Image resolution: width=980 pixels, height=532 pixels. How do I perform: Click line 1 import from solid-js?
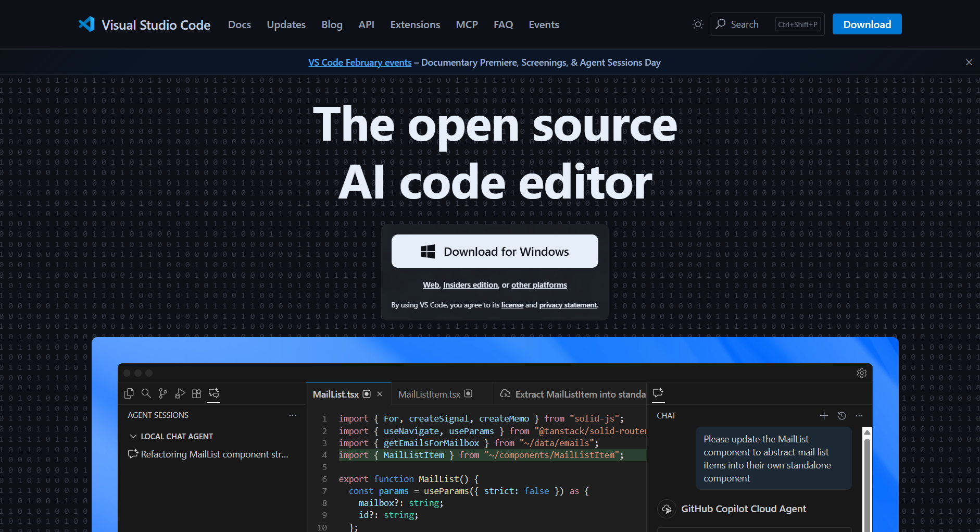click(x=481, y=419)
